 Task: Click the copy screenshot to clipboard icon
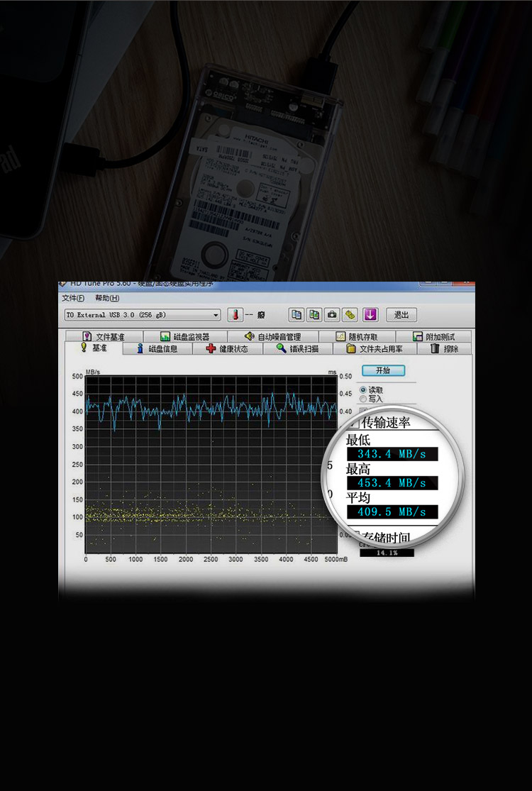(x=314, y=315)
